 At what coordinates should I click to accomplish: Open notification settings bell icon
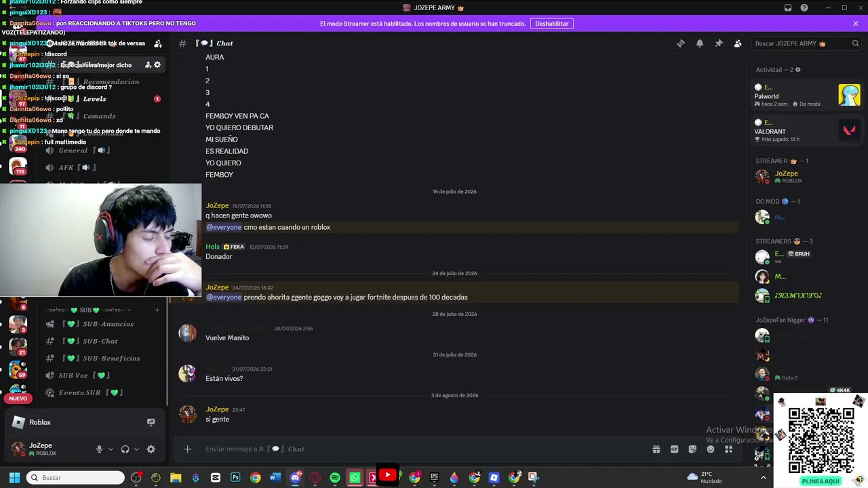coord(700,43)
